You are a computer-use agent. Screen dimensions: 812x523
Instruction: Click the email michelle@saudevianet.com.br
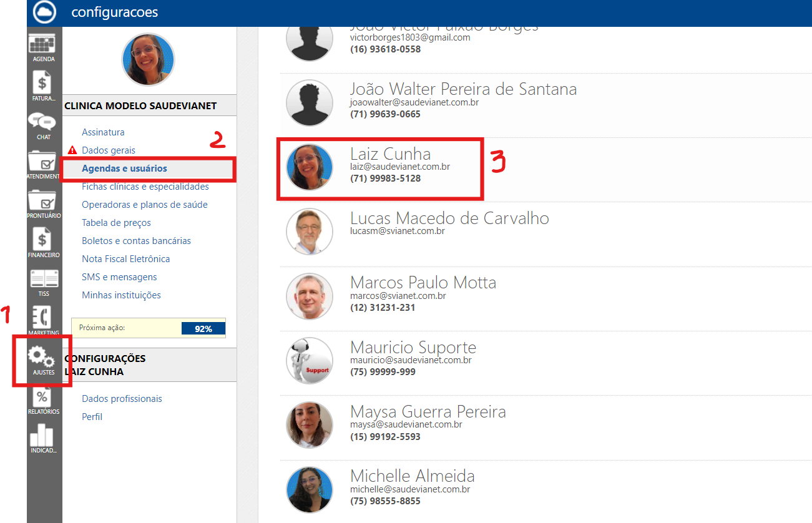point(410,489)
